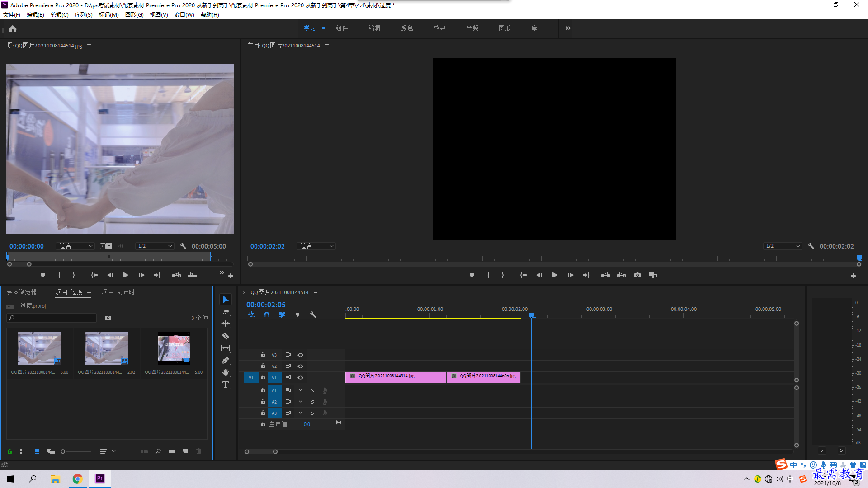The height and width of the screenshot is (488, 868).
Task: Open Program monitor zoom level 适合 dropdown
Action: click(x=316, y=246)
